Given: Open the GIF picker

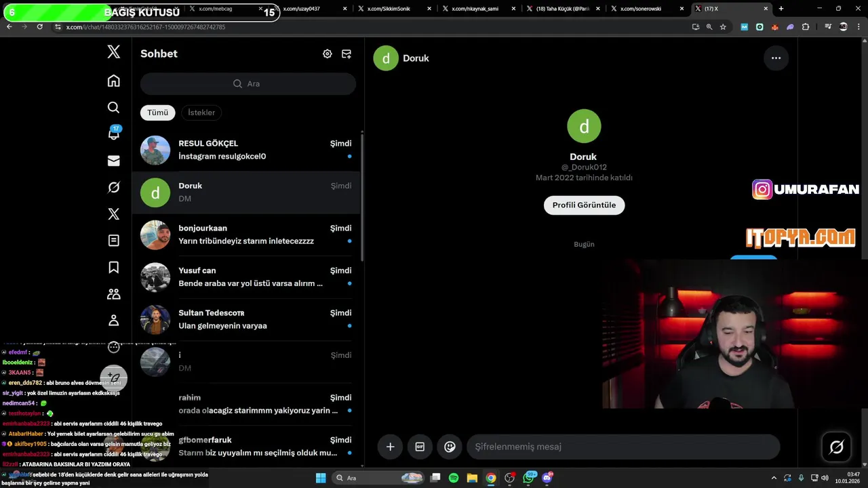Looking at the screenshot, I should pyautogui.click(x=420, y=447).
